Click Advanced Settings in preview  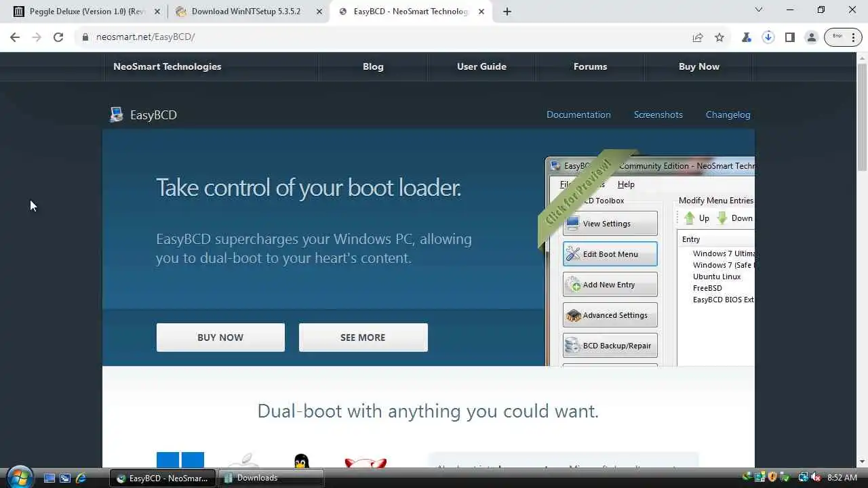[610, 315]
